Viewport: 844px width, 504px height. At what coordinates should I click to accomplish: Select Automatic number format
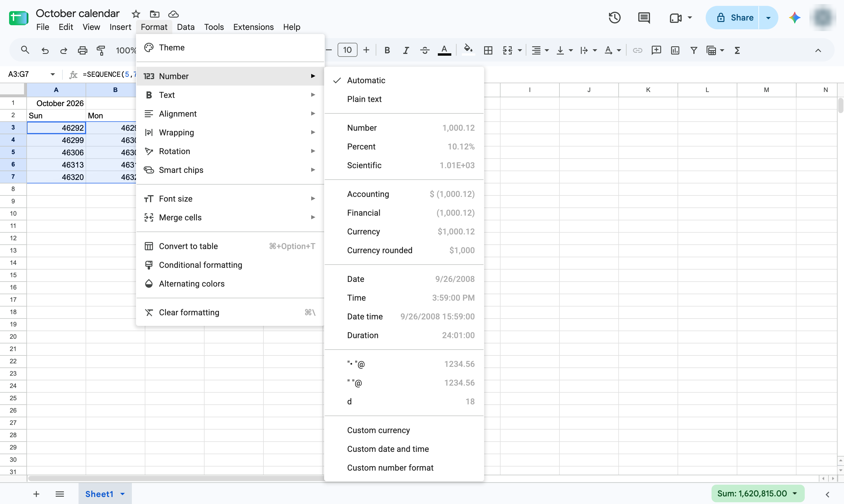click(x=404, y=81)
